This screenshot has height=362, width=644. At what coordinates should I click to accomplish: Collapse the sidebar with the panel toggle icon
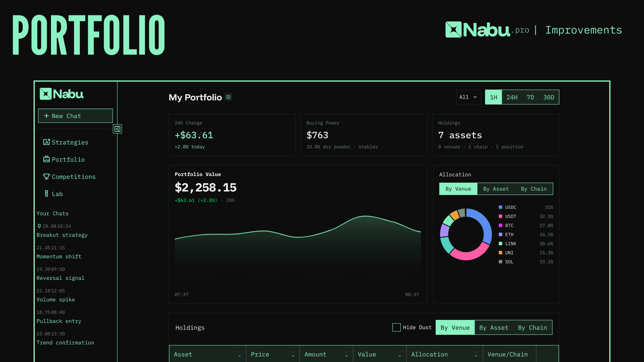[117, 129]
